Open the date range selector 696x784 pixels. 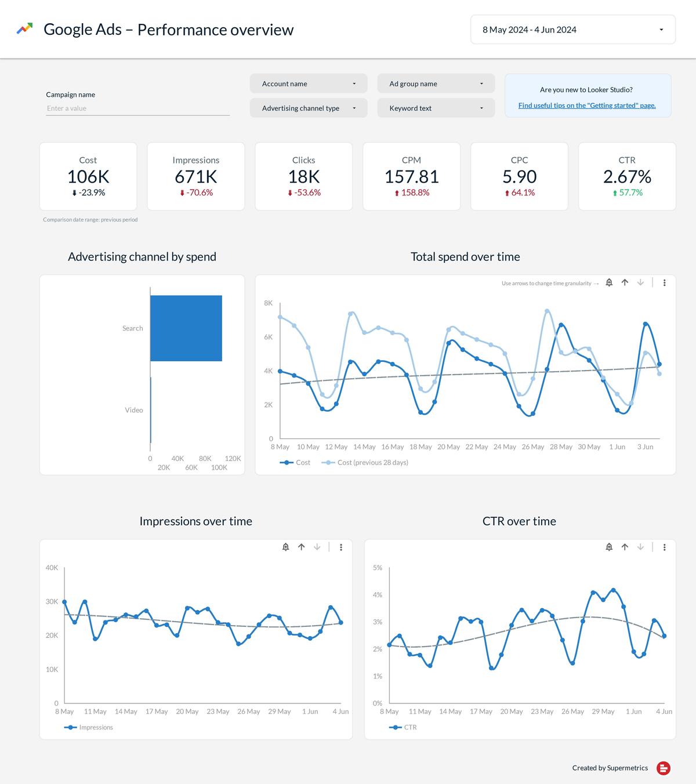pyautogui.click(x=573, y=30)
